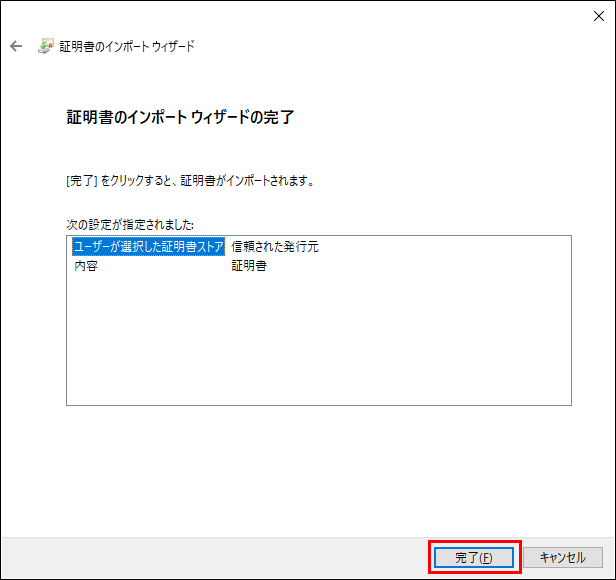Click the heading 証明書のインポート ウィザードの完了
Screen dimensions: 616x580
tap(180, 117)
